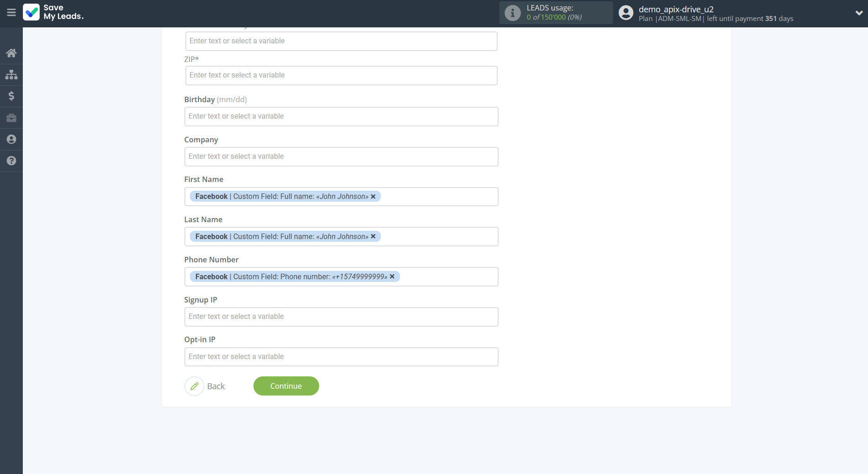Remove the Last Name Facebook variable
Viewport: 868px width, 474px height.
click(x=373, y=236)
